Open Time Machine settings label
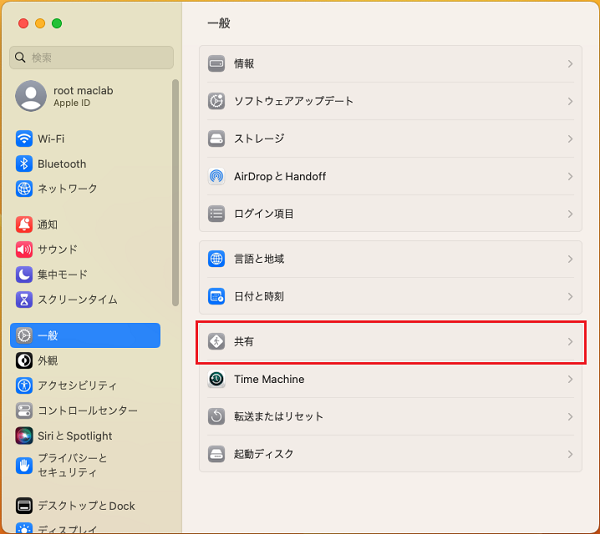 point(269,379)
